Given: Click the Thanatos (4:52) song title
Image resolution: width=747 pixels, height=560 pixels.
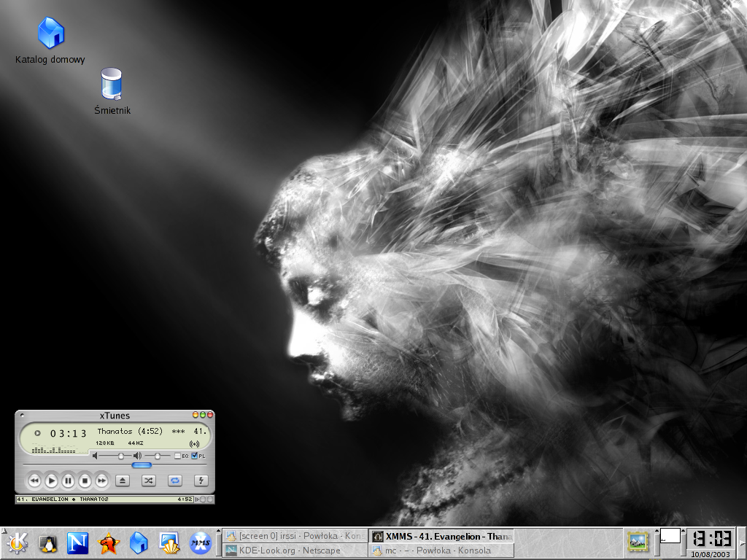Looking at the screenshot, I should click(x=130, y=432).
